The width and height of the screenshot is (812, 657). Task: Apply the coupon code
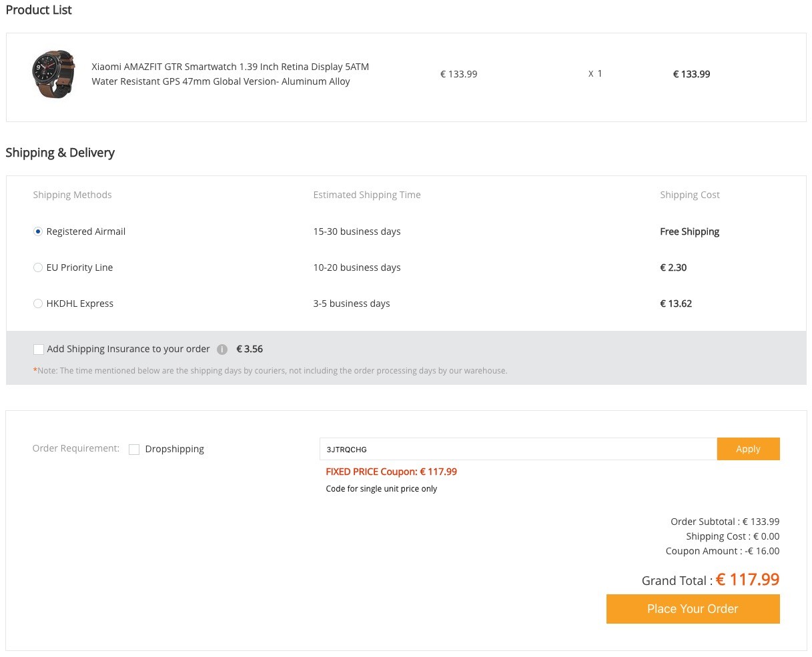coord(749,449)
